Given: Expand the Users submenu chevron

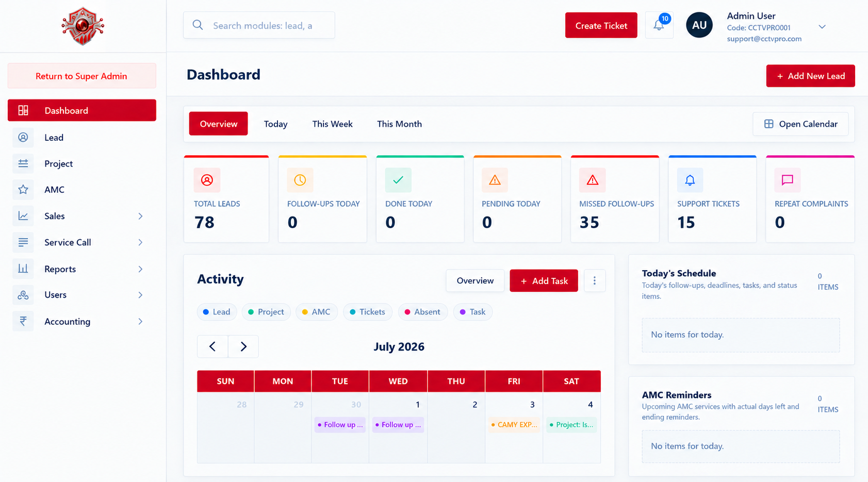Looking at the screenshot, I should tap(140, 295).
